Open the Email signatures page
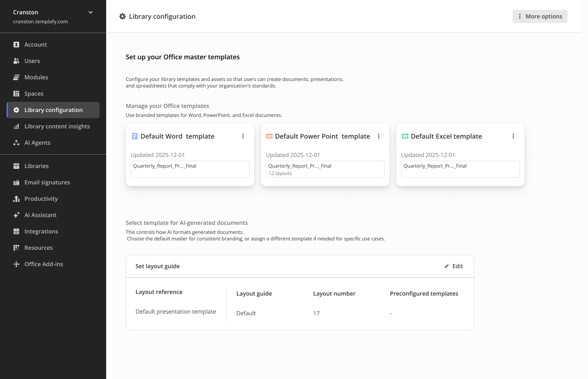 coord(53,182)
